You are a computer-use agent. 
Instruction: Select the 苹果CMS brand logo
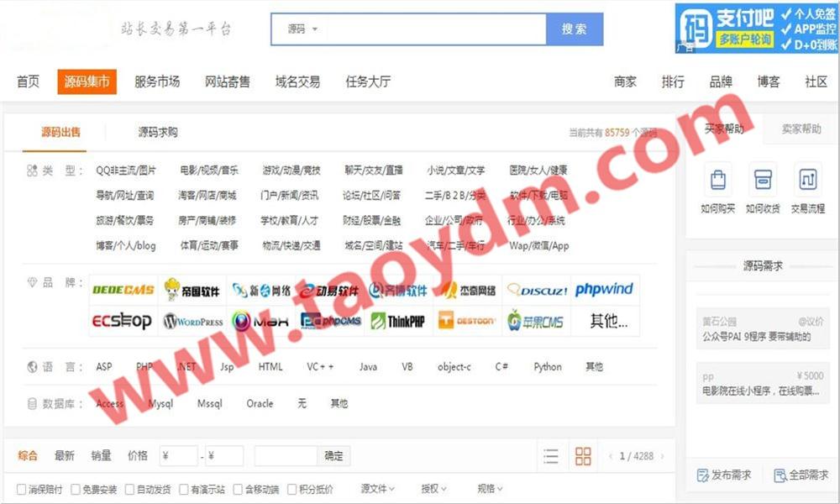[x=537, y=321]
